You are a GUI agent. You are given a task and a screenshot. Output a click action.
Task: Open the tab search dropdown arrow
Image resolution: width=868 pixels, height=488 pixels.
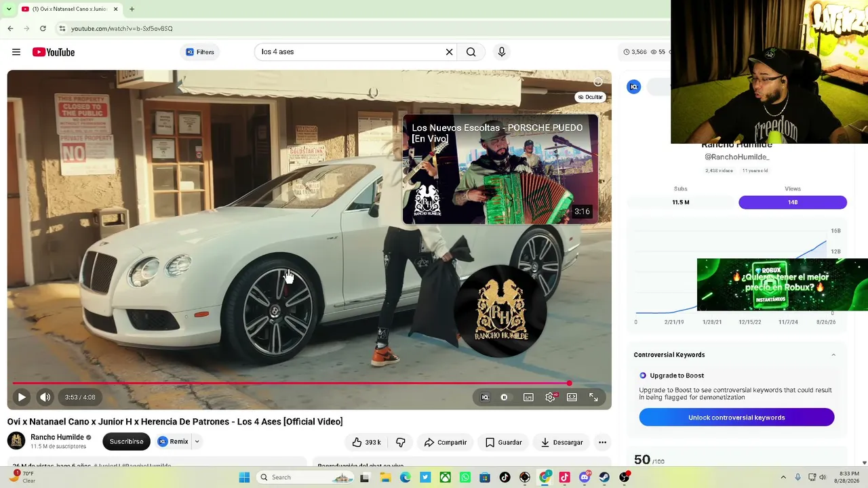pyautogui.click(x=9, y=9)
